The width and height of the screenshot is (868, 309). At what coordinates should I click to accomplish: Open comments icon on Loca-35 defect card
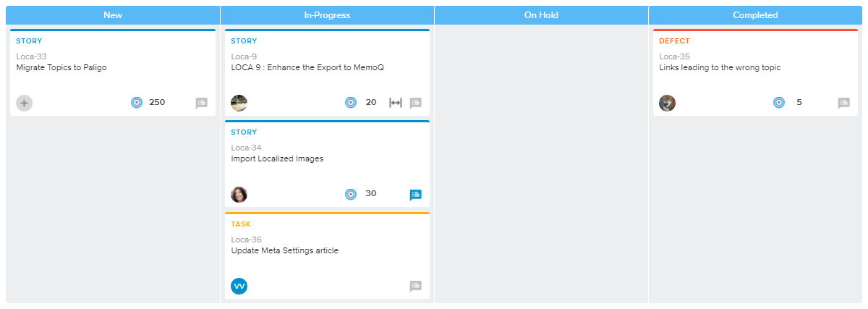click(843, 103)
